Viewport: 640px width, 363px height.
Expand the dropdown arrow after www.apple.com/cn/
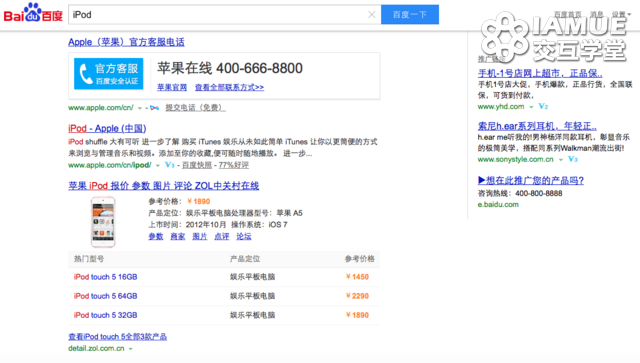(140, 108)
